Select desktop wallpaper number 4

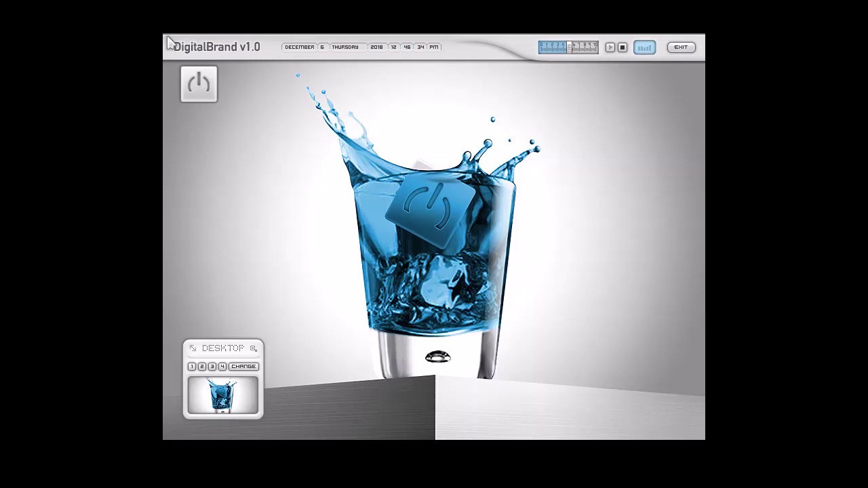point(222,367)
